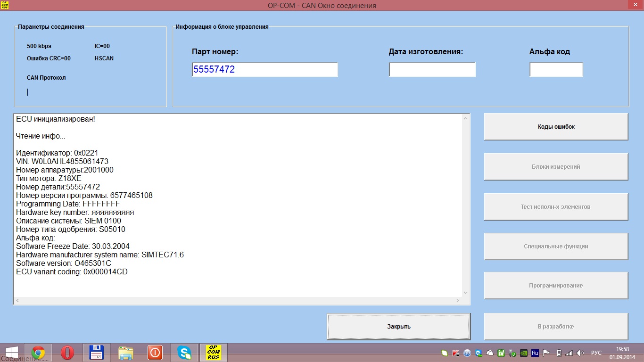
Task: Click the Блоки измерений button
Action: [556, 167]
